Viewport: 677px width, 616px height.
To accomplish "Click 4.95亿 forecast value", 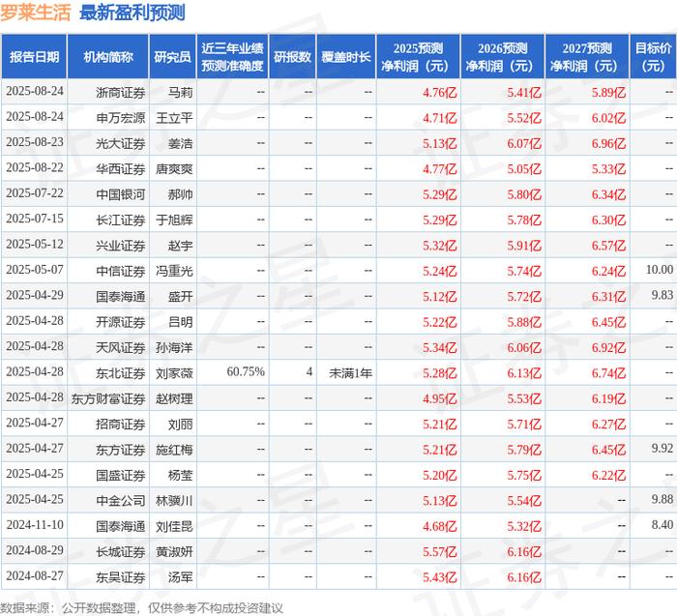I will (x=439, y=398).
